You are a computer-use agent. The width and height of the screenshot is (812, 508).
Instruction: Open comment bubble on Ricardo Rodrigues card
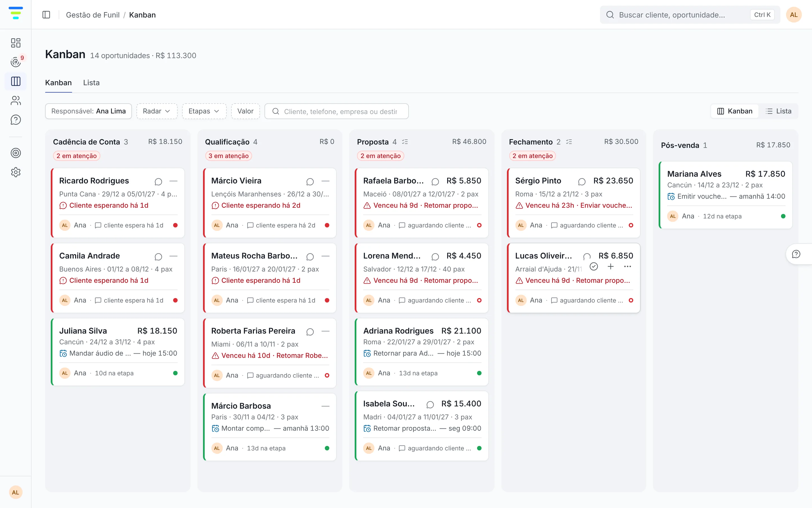(158, 182)
